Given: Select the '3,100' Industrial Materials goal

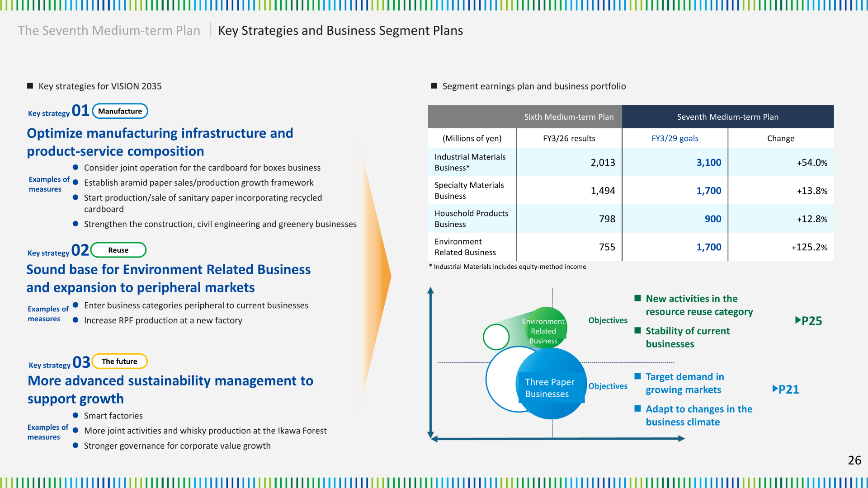Looking at the screenshot, I should pos(708,162).
